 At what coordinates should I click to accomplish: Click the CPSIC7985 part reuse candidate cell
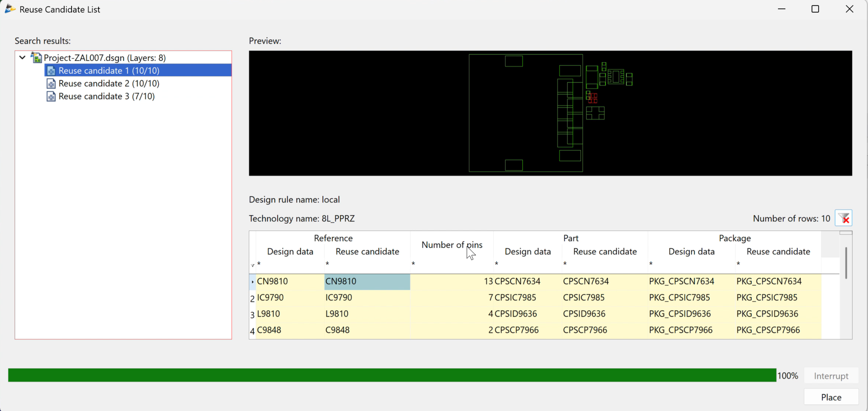tap(605, 298)
